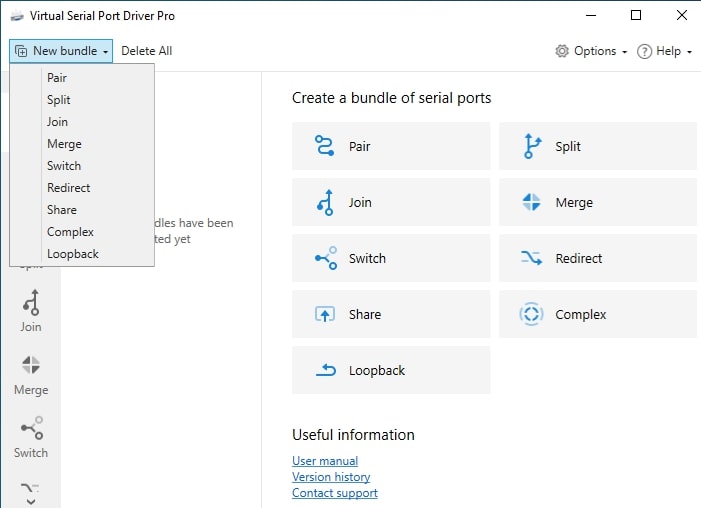Viewport: 701px width, 508px height.
Task: Open the Contact support link
Action: (335, 493)
